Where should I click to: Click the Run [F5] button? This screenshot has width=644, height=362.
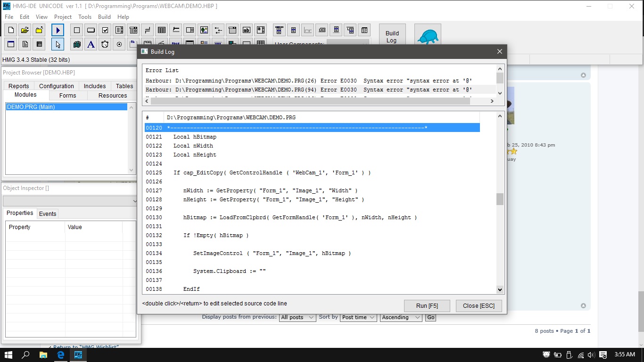point(427,306)
